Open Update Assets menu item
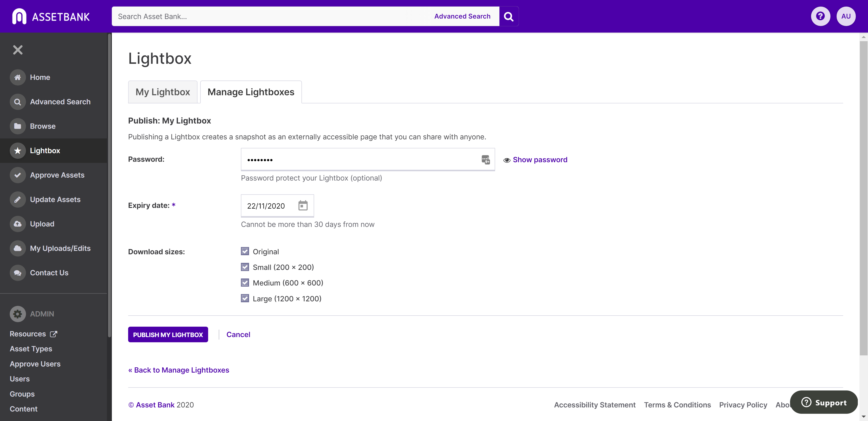 click(x=55, y=199)
